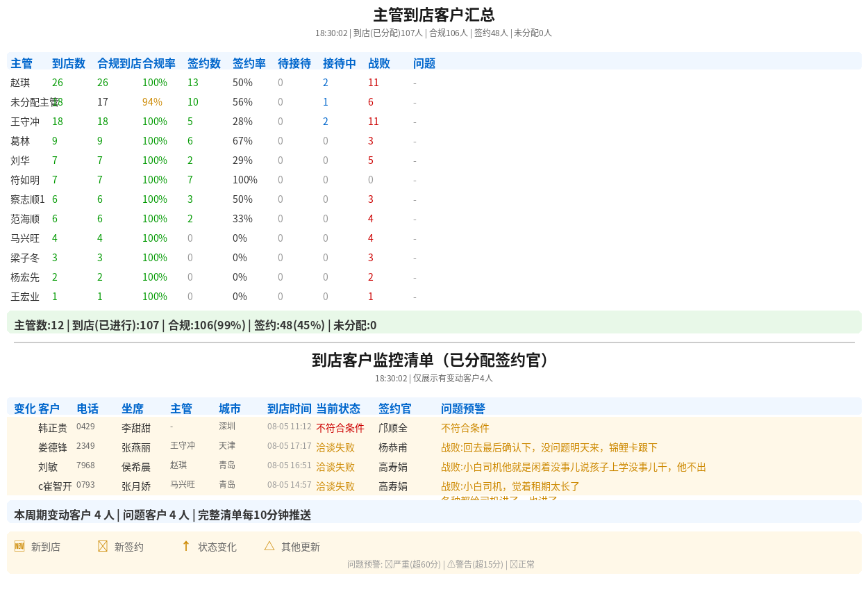Select customer c崔智开

[55, 486]
